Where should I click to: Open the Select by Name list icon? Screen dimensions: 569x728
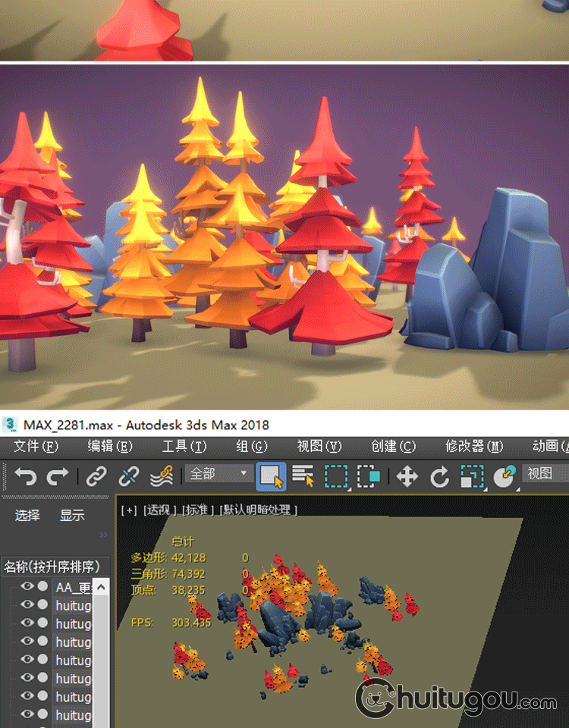(303, 476)
